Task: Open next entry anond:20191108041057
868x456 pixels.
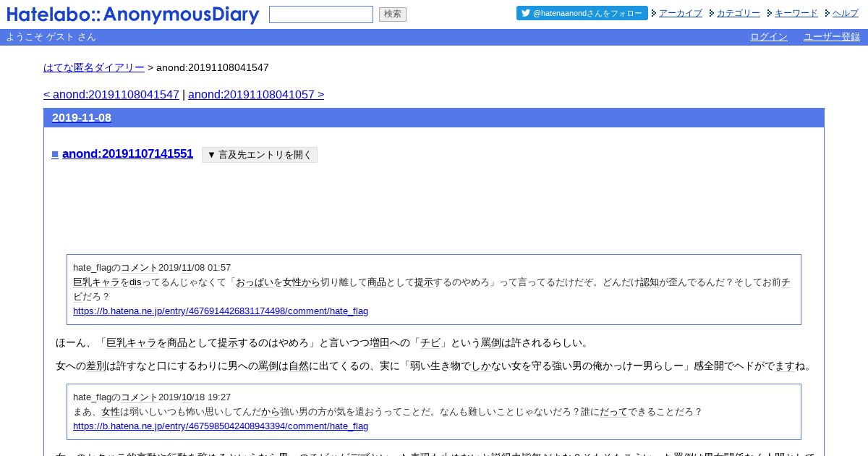Action: (256, 95)
